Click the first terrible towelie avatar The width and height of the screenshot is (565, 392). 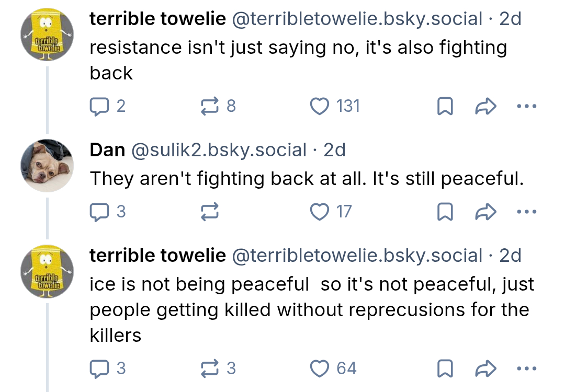coord(47,35)
